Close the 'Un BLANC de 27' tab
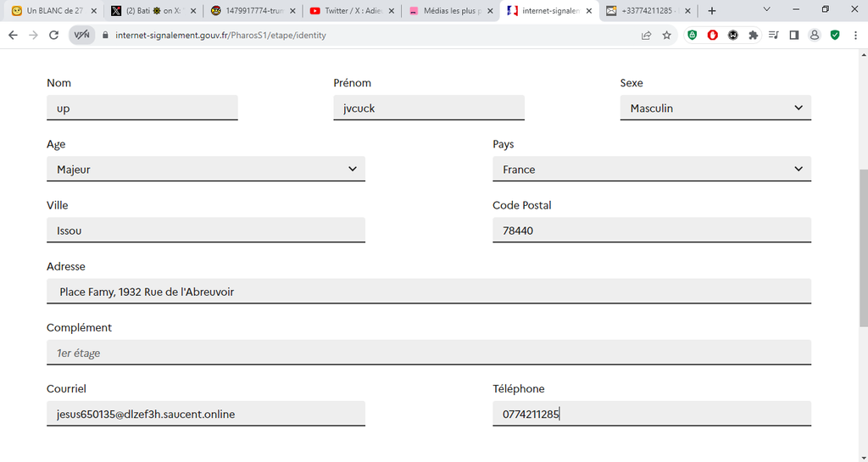This screenshot has height=462, width=868. [93, 10]
